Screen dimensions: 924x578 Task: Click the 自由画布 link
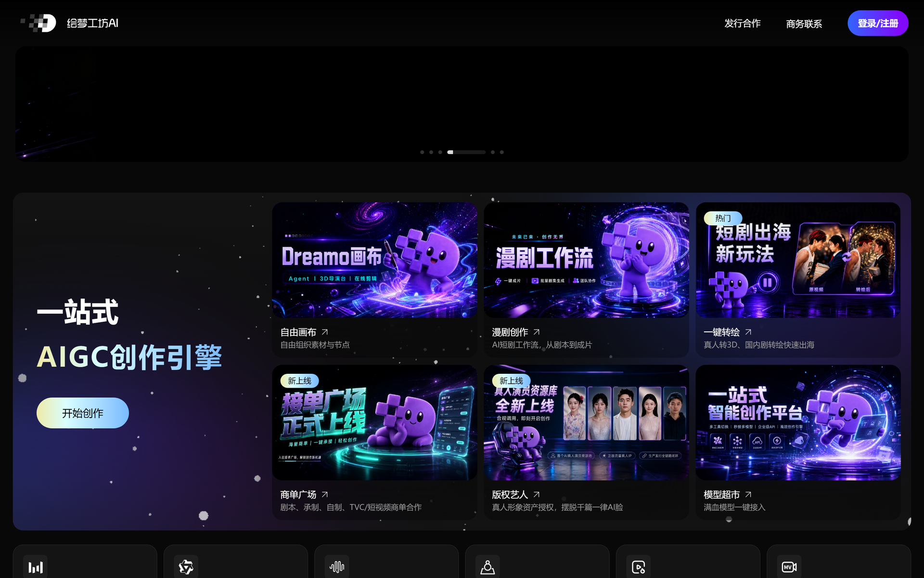(298, 332)
